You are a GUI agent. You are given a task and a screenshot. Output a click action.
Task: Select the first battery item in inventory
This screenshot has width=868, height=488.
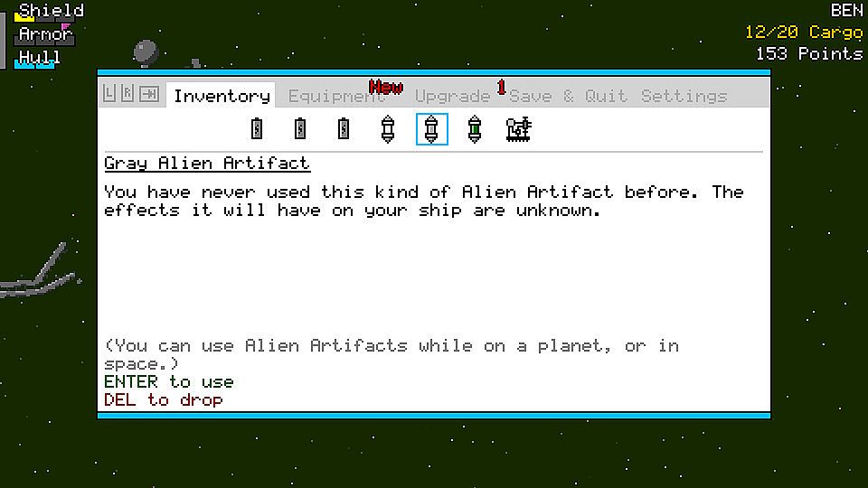coord(256,129)
